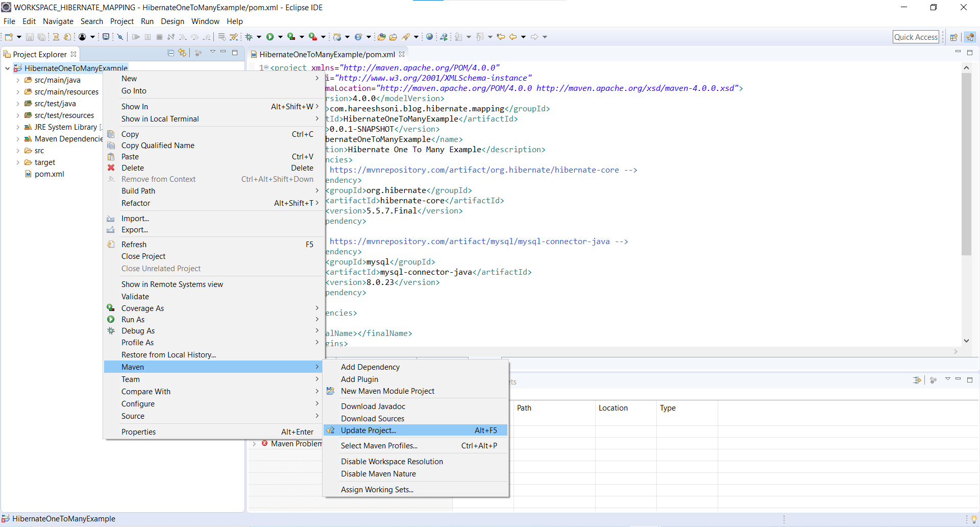Open the Run button dropdown arrow
The height and width of the screenshot is (527, 980).
coord(279,37)
